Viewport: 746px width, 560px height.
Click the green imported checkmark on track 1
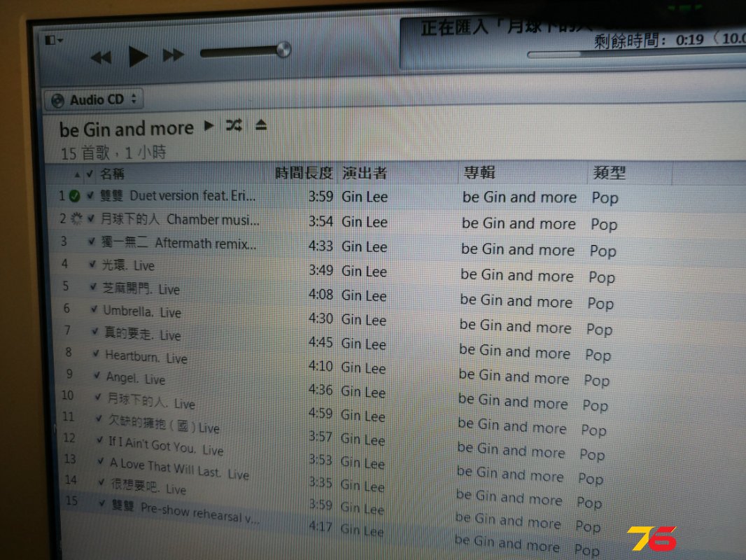point(74,195)
